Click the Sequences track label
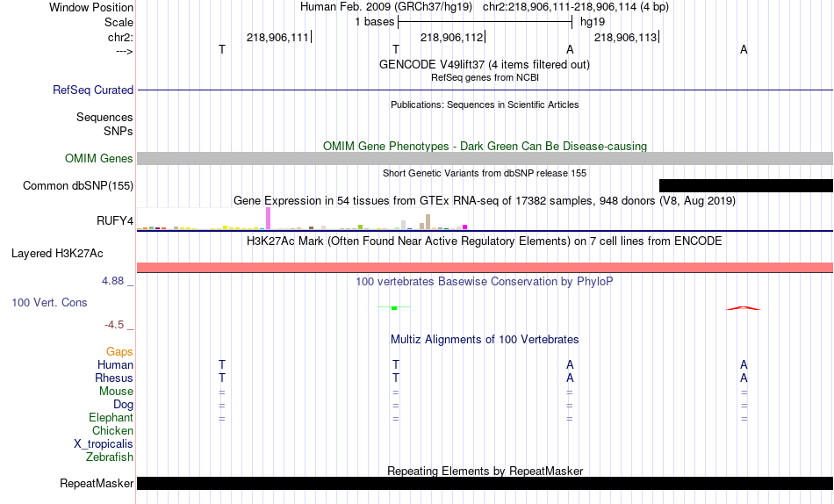This screenshot has width=834, height=504. click(104, 117)
